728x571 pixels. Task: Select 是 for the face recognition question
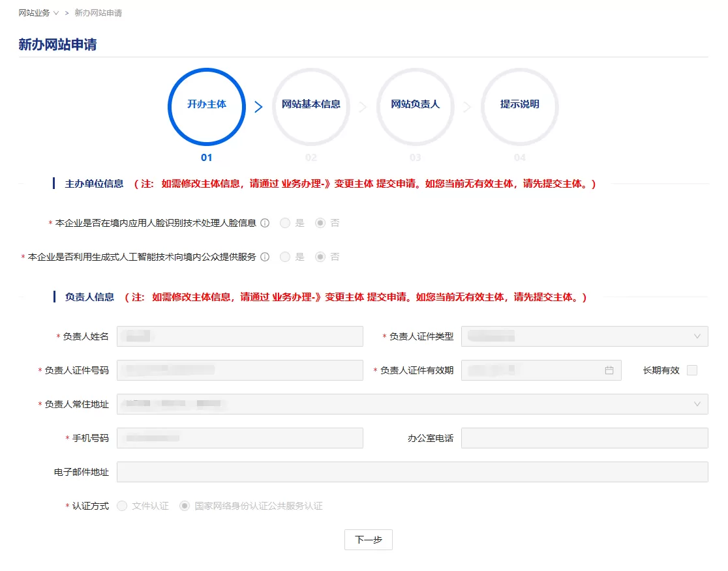pyautogui.click(x=285, y=222)
